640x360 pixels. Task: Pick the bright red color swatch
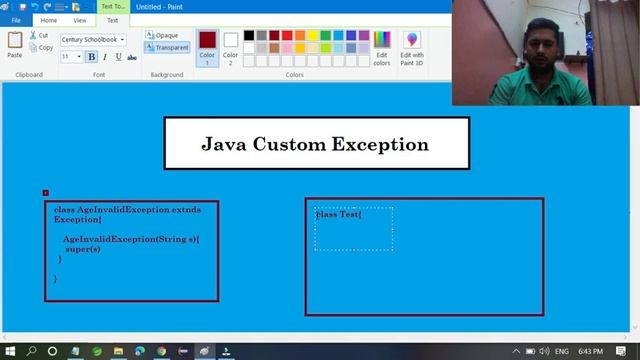pyautogui.click(x=287, y=35)
